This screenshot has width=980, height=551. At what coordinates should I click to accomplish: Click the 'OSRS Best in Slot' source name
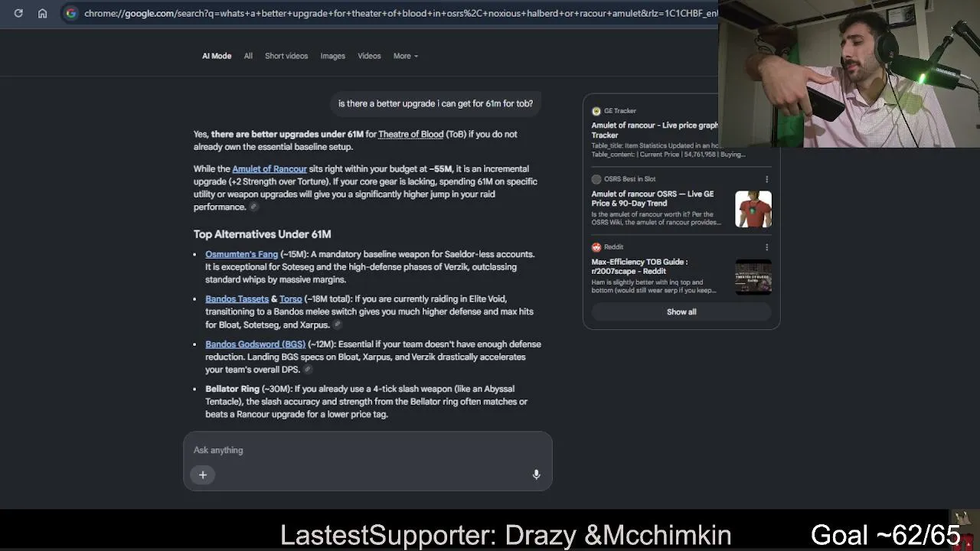pyautogui.click(x=629, y=179)
